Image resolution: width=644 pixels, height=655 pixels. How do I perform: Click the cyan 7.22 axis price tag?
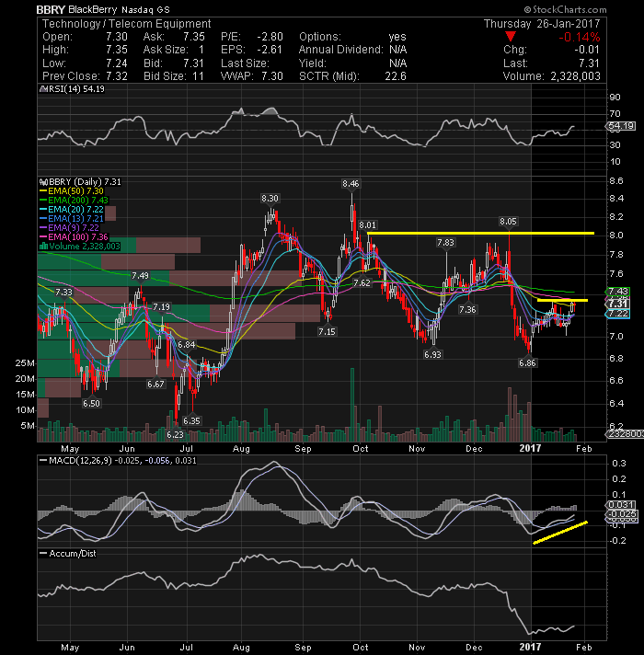point(617,314)
